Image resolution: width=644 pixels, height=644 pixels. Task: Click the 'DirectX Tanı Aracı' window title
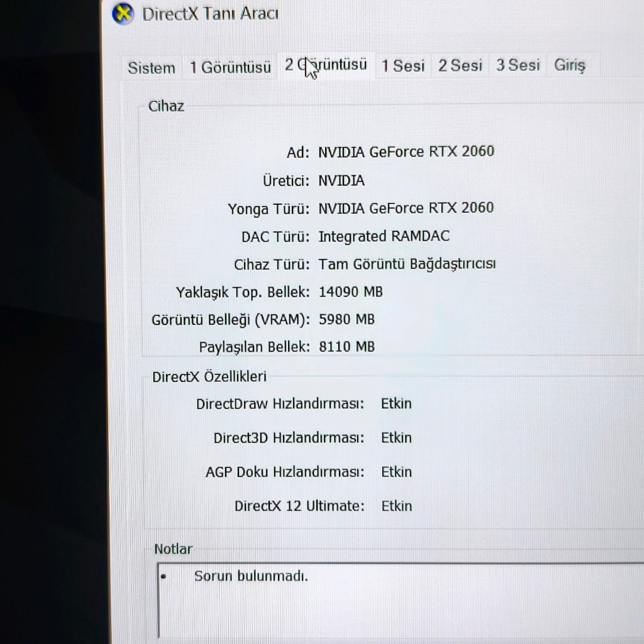210,14
